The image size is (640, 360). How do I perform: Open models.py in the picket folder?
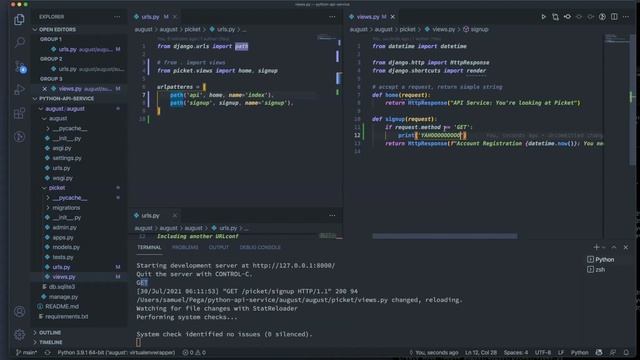[66, 247]
